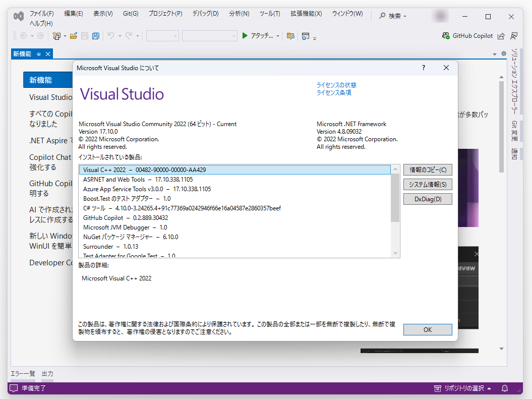The width and height of the screenshot is (532, 399).
Task: Click the Save All icon
Action: coord(95,36)
